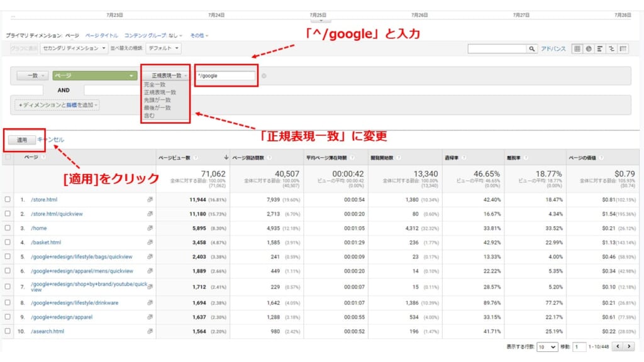Check the box for /store.html/quickview row

pos(8,214)
